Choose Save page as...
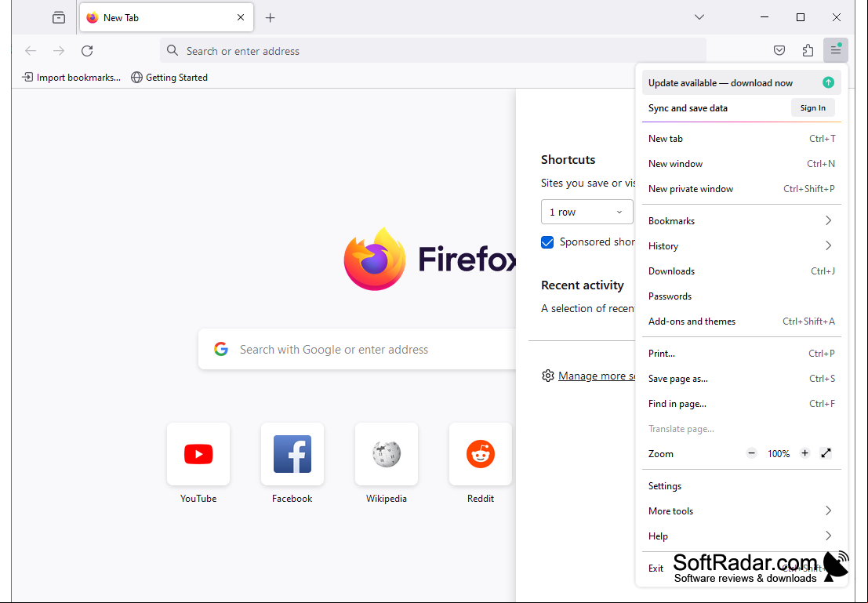Screen dimensions: 868x603 [741, 379]
